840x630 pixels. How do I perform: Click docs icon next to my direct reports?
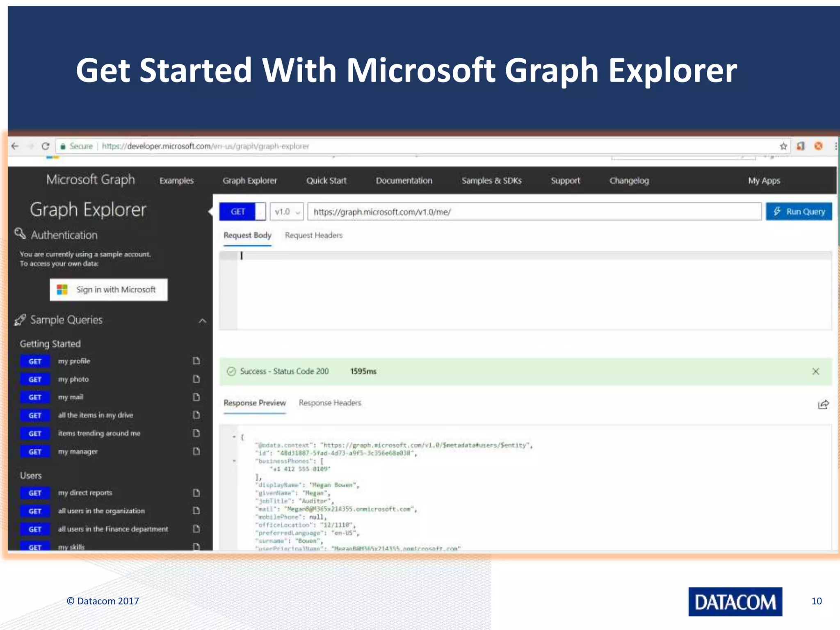(x=196, y=493)
